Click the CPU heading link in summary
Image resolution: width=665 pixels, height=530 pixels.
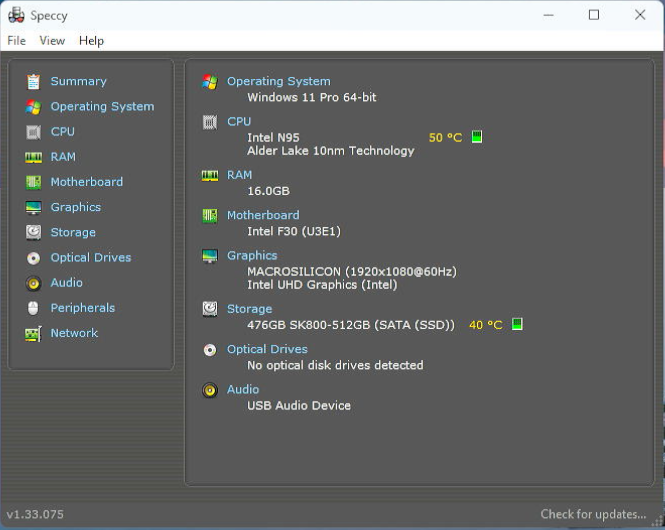239,122
